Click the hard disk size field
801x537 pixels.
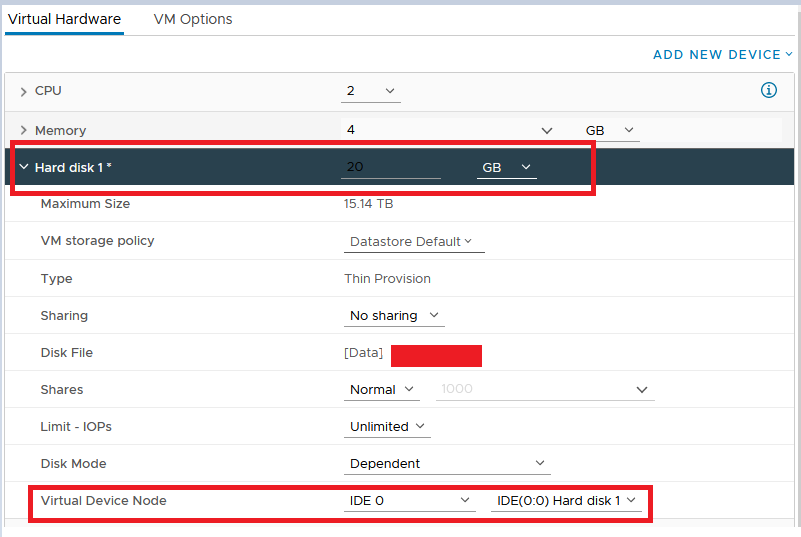point(391,168)
